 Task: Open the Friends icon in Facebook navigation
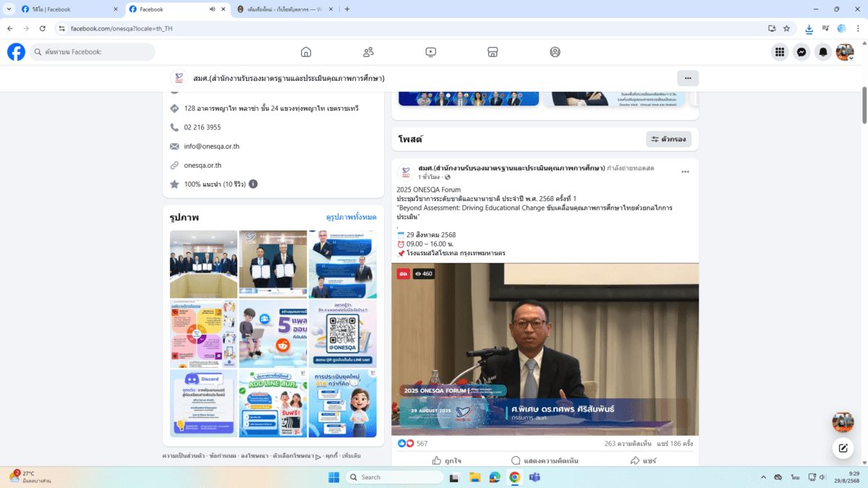[x=368, y=52]
